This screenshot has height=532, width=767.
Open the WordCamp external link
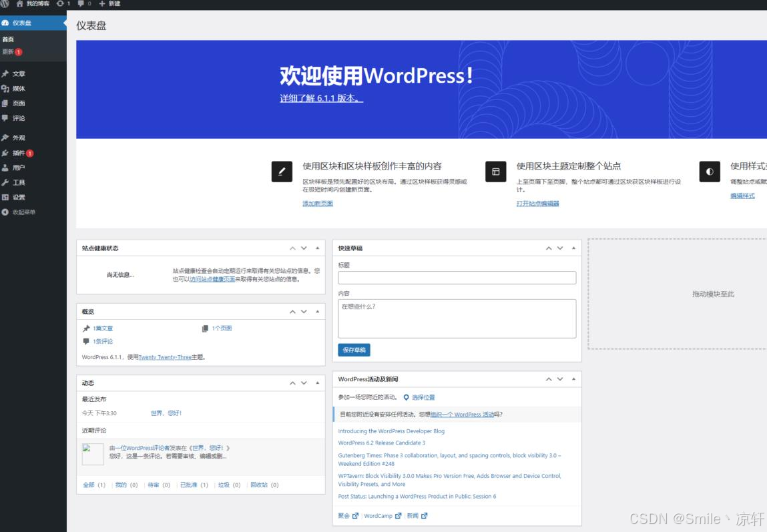[x=382, y=516]
